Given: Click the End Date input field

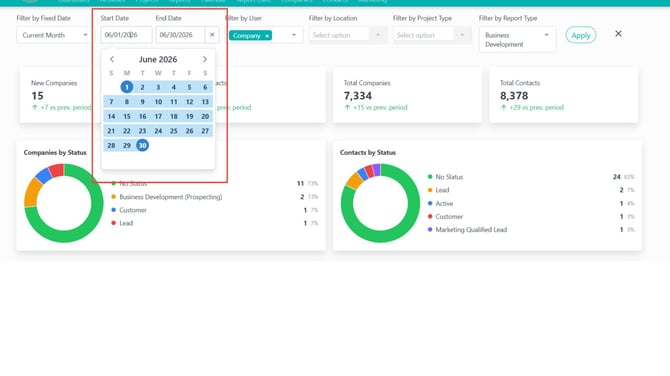Looking at the screenshot, I should 180,35.
